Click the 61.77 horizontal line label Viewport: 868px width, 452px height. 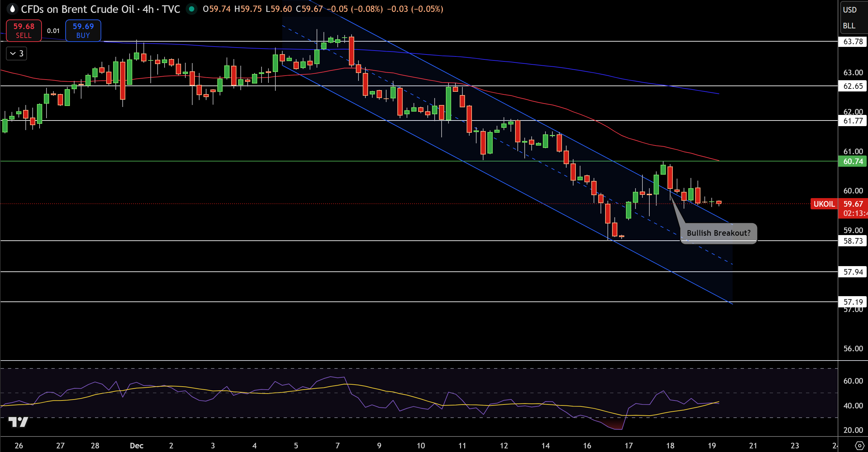[852, 121]
